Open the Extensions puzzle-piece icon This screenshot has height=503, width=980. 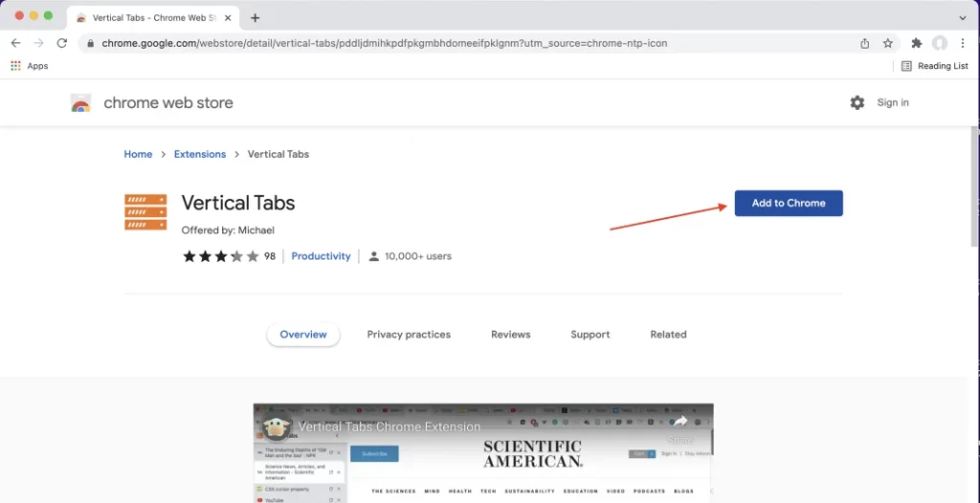click(x=917, y=43)
